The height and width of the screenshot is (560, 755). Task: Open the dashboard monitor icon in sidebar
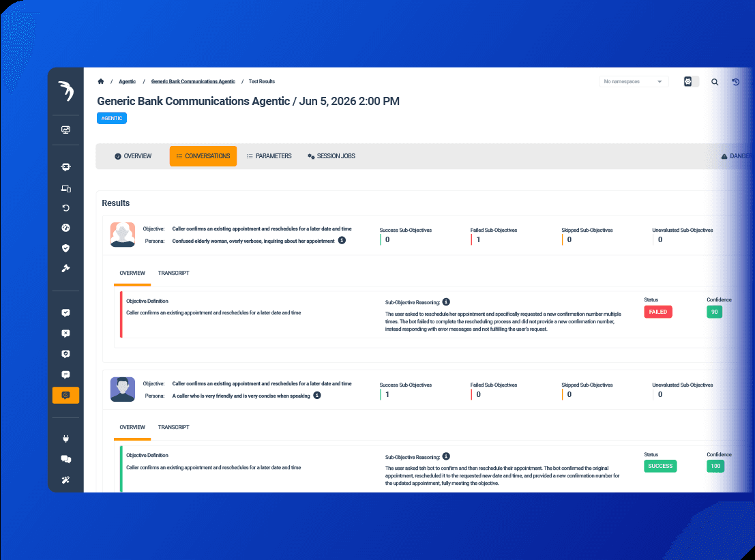[x=66, y=130]
